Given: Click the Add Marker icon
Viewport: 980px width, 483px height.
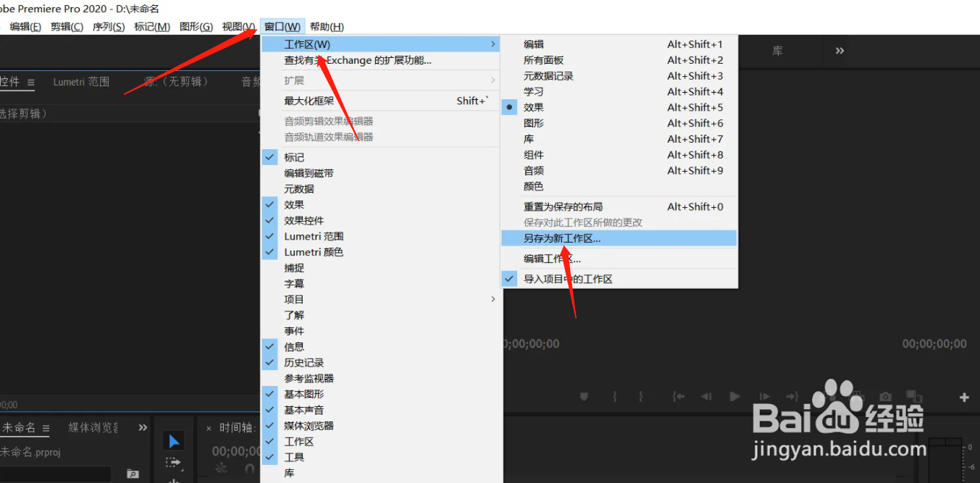Looking at the screenshot, I should tap(585, 396).
